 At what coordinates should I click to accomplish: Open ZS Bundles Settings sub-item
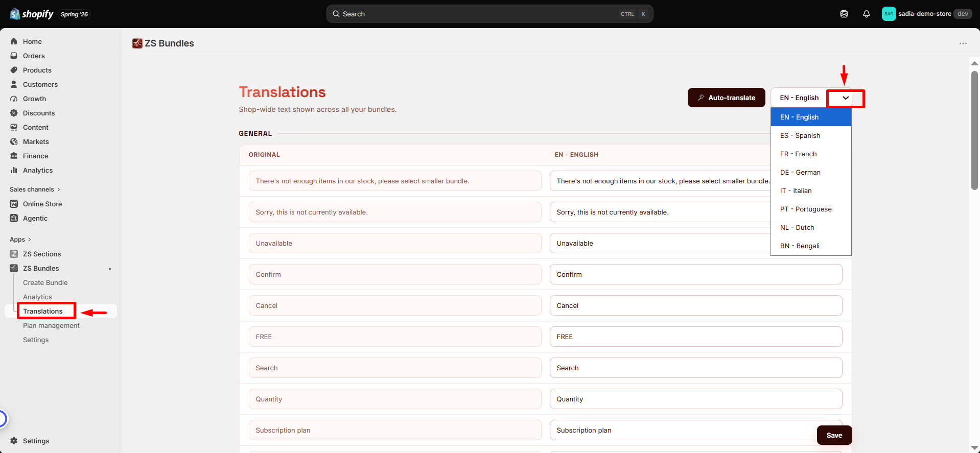pyautogui.click(x=36, y=340)
